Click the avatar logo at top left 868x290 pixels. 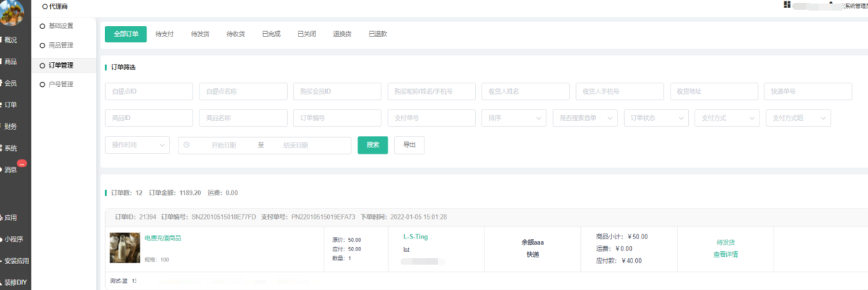pyautogui.click(x=12, y=12)
